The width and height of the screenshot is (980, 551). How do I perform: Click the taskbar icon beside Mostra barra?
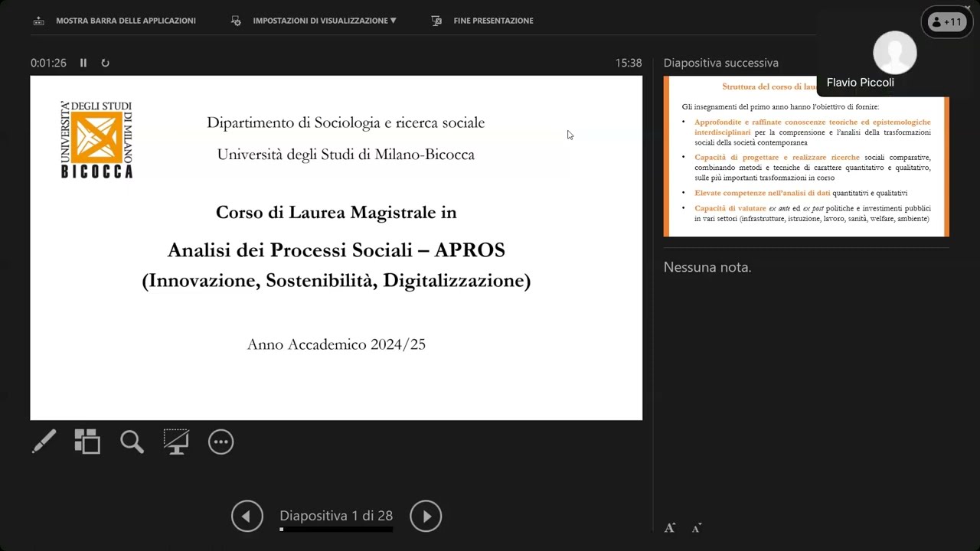click(38, 21)
